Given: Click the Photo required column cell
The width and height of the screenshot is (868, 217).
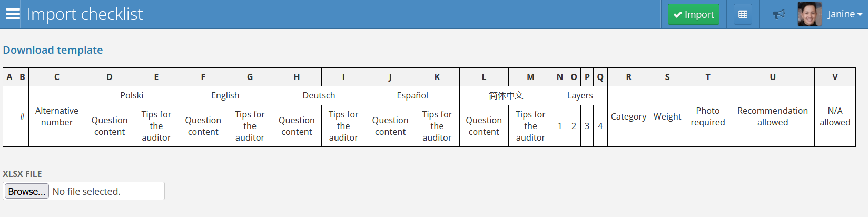Looking at the screenshot, I should pos(707,116).
